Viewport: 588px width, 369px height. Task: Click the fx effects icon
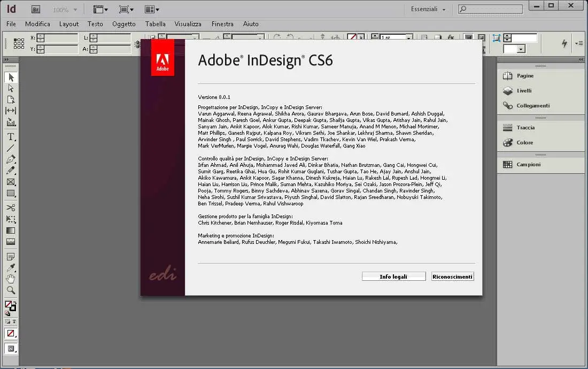pos(451,37)
